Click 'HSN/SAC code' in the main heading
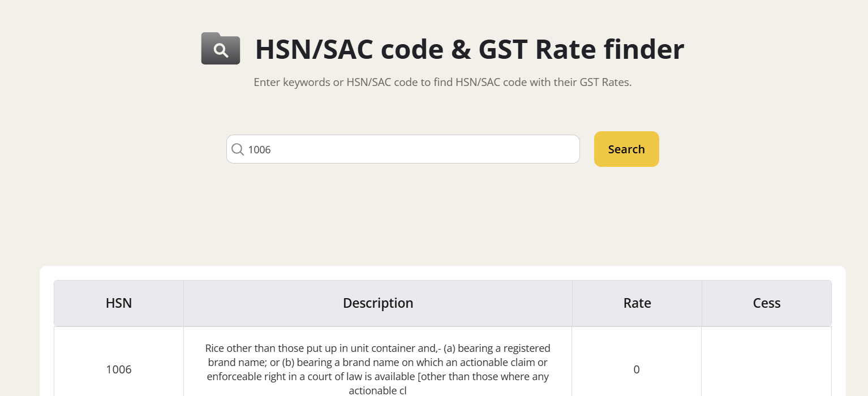The image size is (868, 396). (349, 49)
